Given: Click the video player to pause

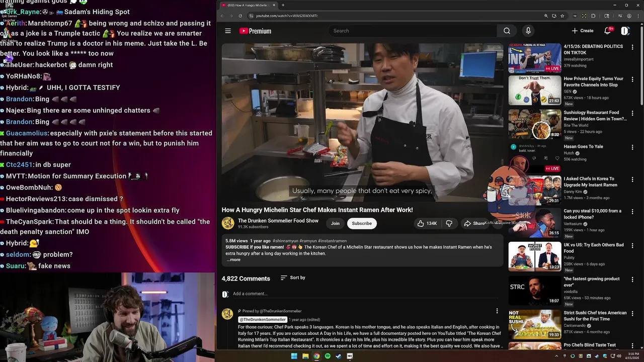Looking at the screenshot, I should (362, 122).
